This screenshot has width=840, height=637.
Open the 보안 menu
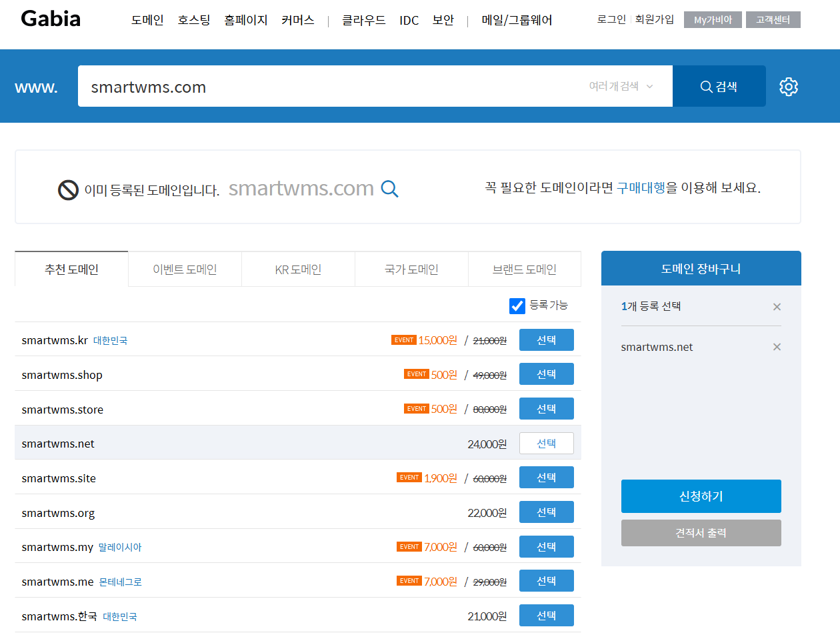443,20
